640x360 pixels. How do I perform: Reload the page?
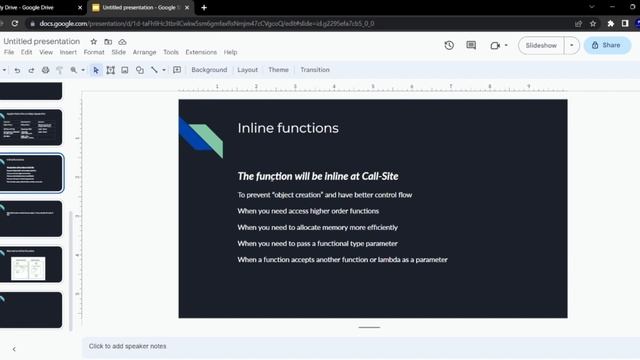pyautogui.click(x=15, y=24)
